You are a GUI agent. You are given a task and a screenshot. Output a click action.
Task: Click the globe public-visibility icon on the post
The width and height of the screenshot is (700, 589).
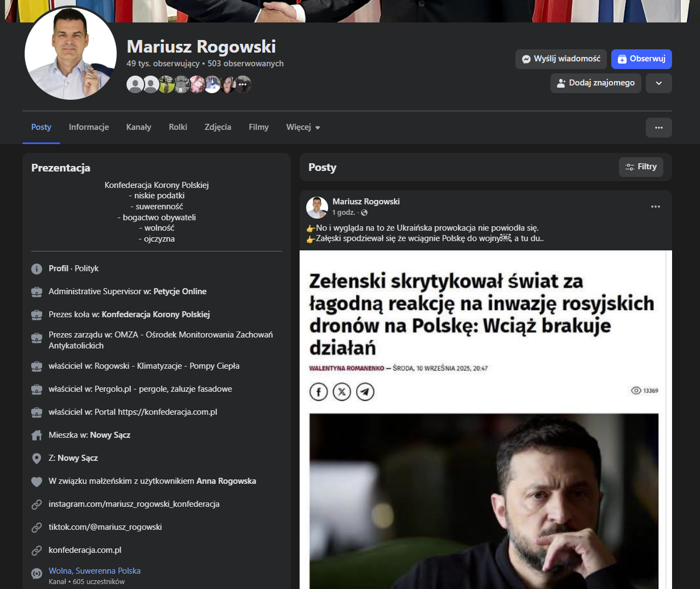pos(364,213)
